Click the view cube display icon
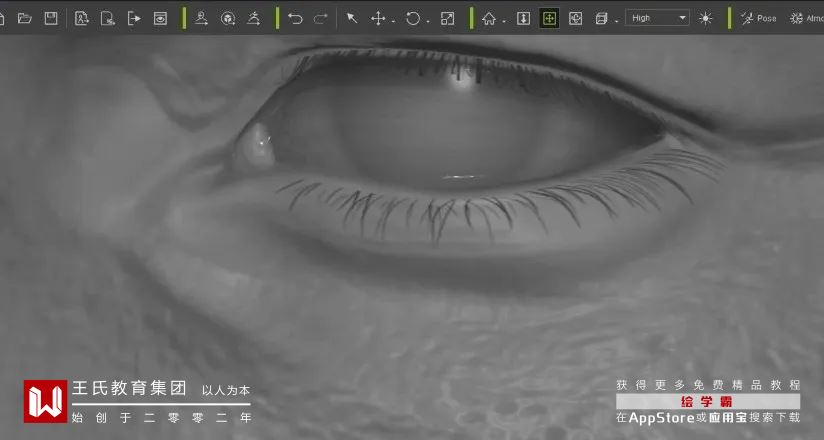Image resolution: width=824 pixels, height=440 pixels. (601, 19)
